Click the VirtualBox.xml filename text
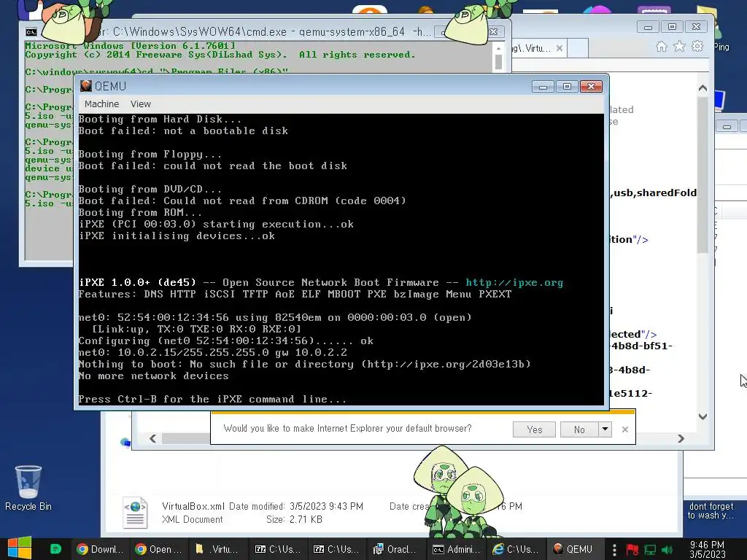747x560 pixels. (x=193, y=506)
